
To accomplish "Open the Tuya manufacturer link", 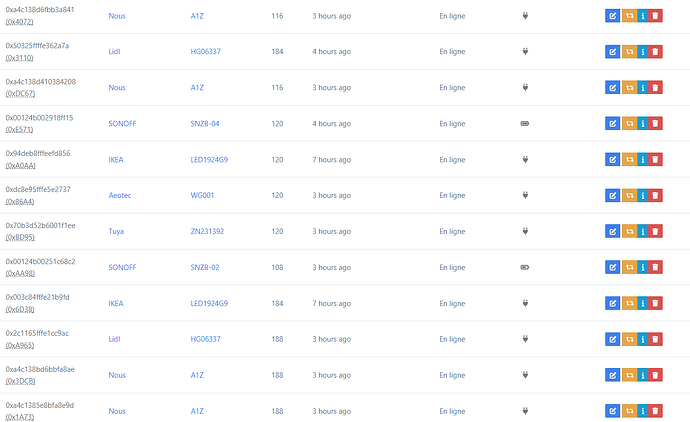I will [x=116, y=231].
